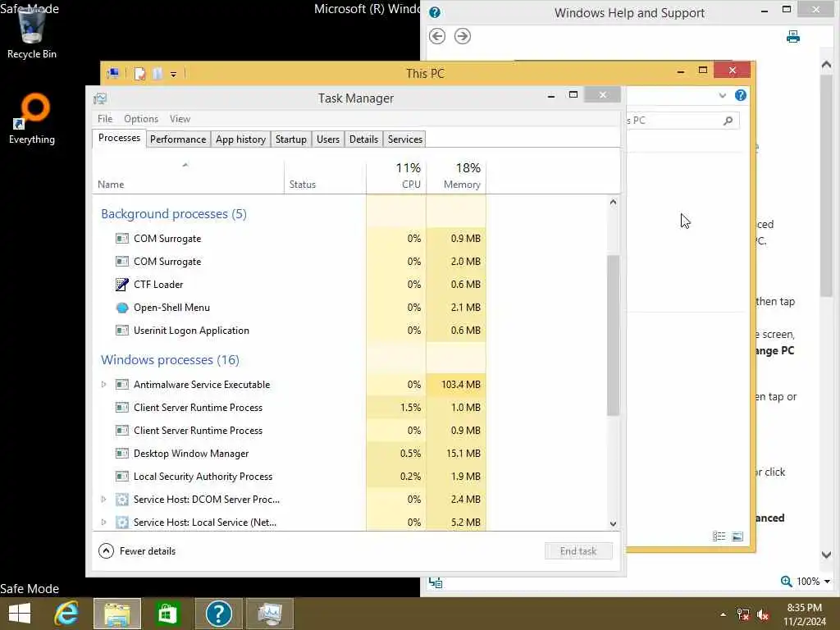Click Help question icon in This PC window

(x=741, y=95)
